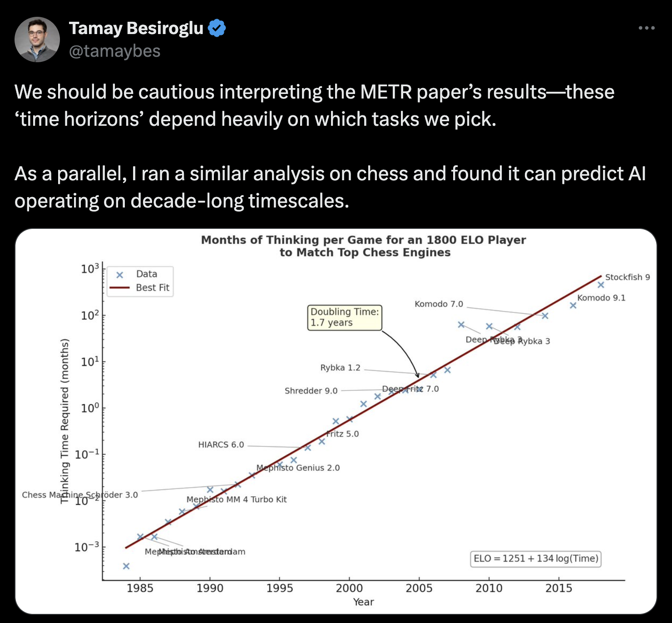Image resolution: width=672 pixels, height=623 pixels.
Task: Open the tweet's more options menu
Action: (646, 28)
